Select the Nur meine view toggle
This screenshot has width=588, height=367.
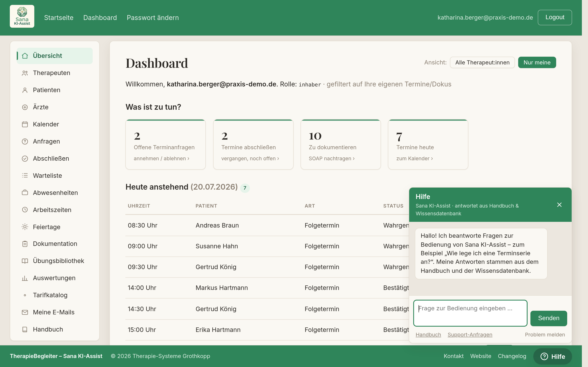[x=537, y=62]
